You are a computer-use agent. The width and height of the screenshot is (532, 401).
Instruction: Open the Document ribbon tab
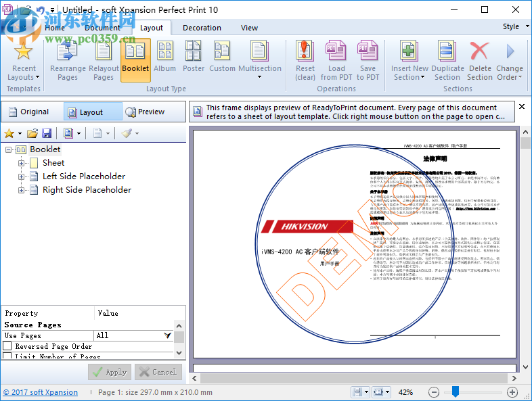pos(102,28)
